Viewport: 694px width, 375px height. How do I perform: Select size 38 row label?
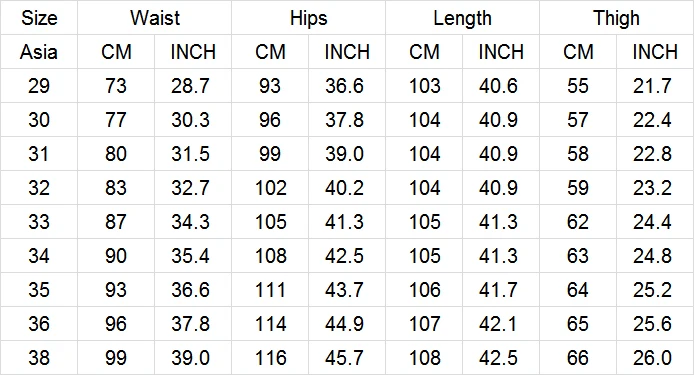click(39, 358)
